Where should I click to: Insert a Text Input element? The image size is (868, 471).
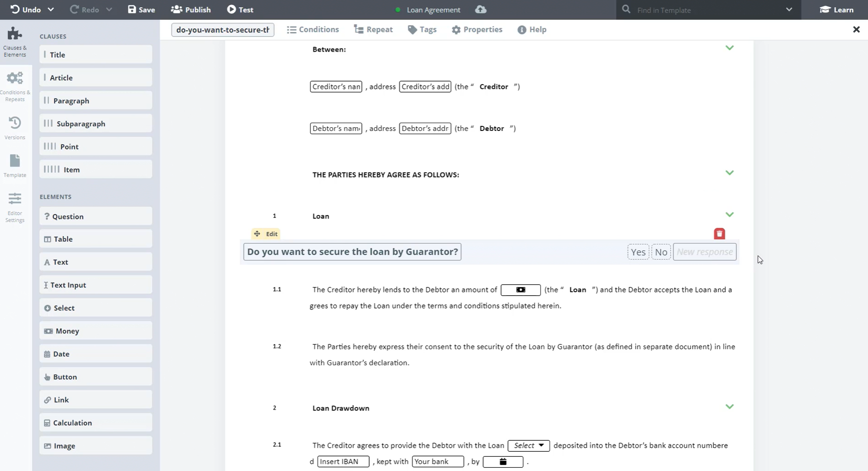(x=96, y=285)
